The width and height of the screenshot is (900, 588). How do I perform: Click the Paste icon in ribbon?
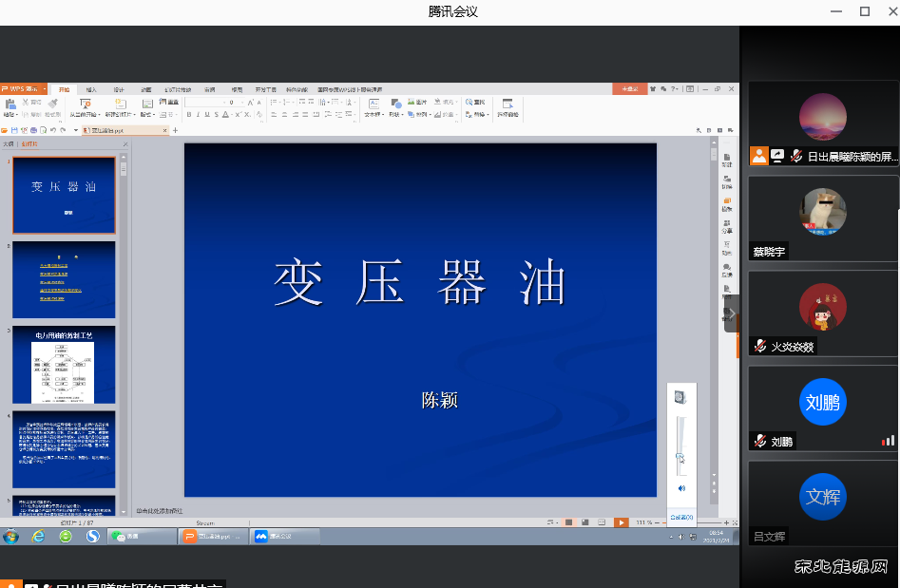[x=10, y=104]
